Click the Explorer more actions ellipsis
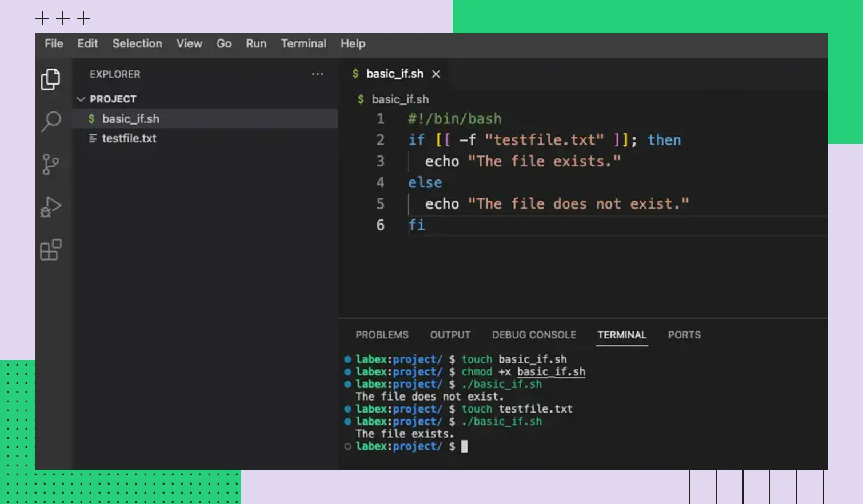Viewport: 863px width, 504px height. (x=317, y=74)
